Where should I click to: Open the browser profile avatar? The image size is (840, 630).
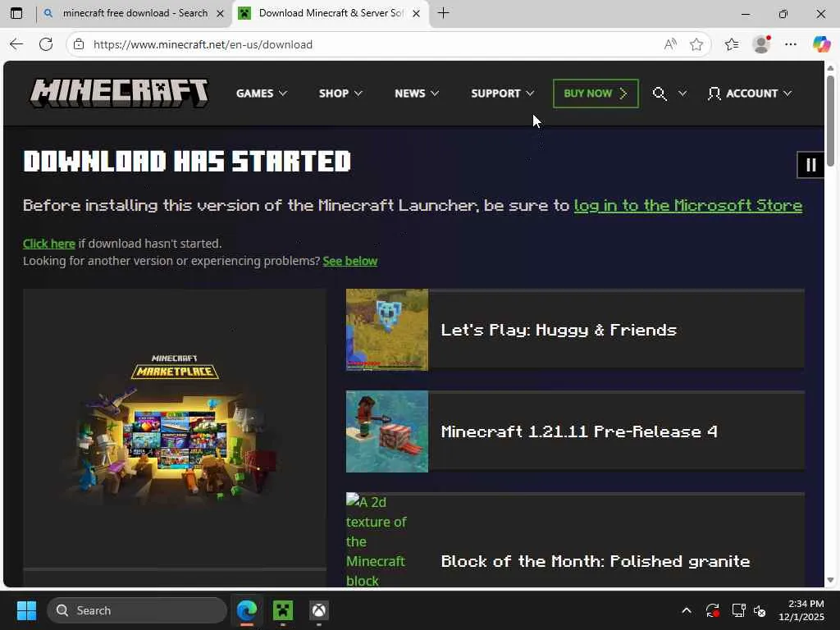coord(761,44)
